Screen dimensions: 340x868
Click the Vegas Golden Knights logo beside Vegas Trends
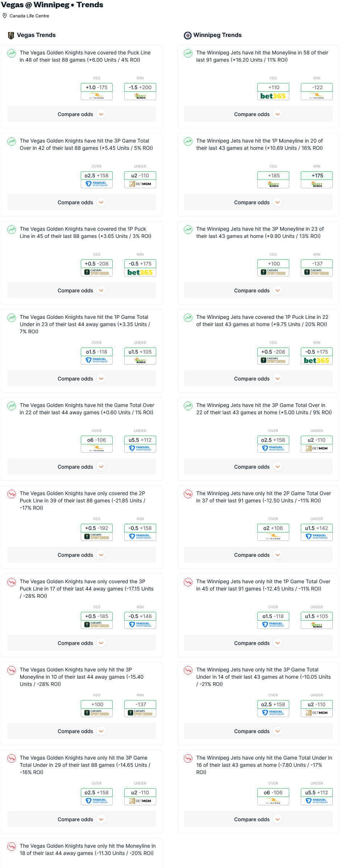click(x=11, y=35)
